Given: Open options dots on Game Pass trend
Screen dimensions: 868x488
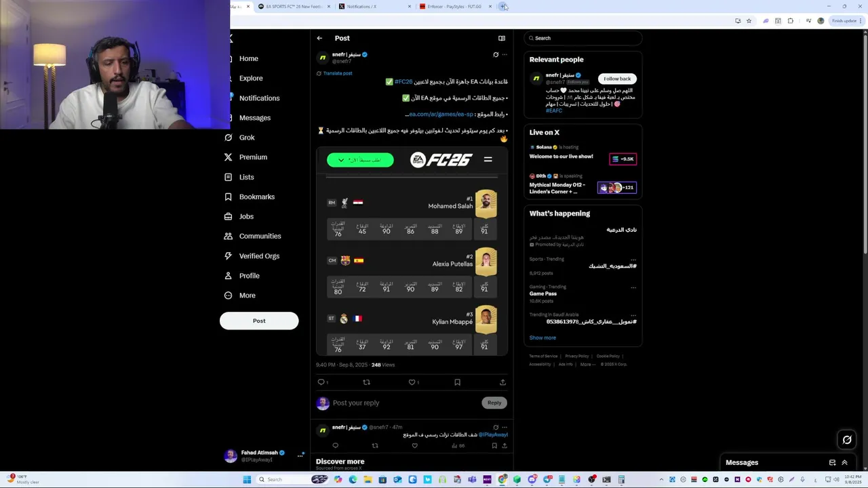Looking at the screenshot, I should (x=633, y=287).
